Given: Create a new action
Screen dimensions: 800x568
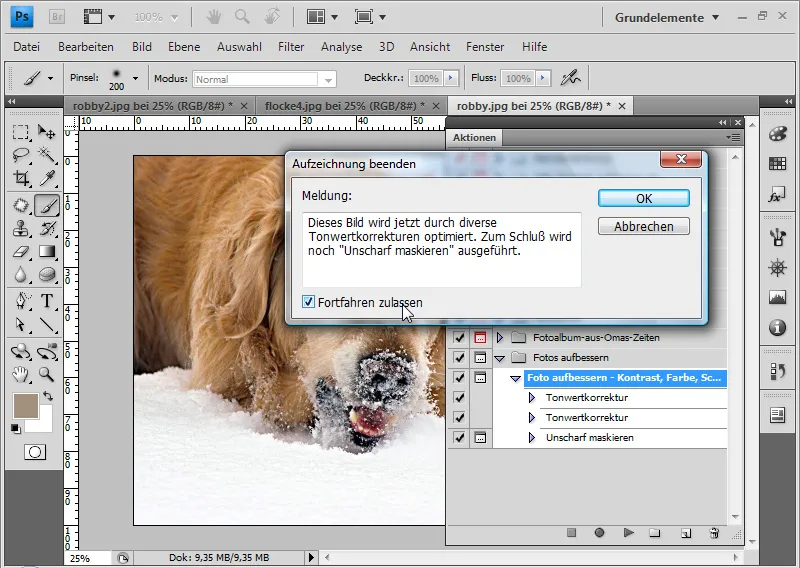Looking at the screenshot, I should tap(686, 533).
